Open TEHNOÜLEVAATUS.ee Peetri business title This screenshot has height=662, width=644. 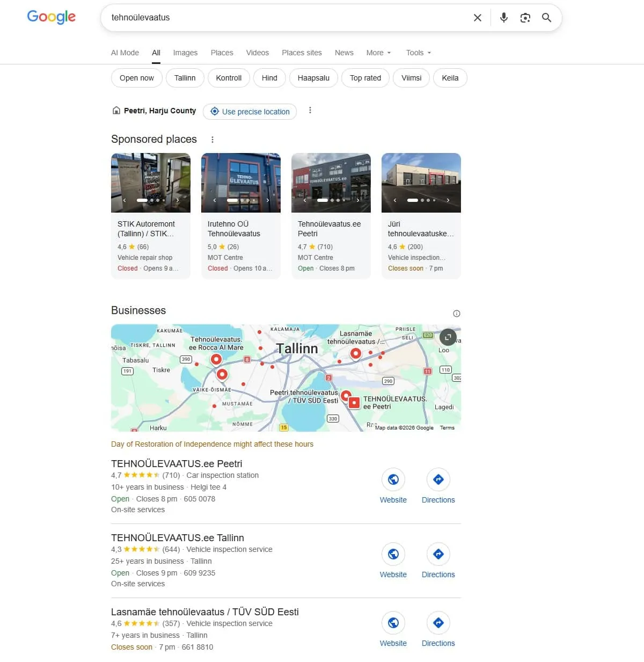coord(177,463)
